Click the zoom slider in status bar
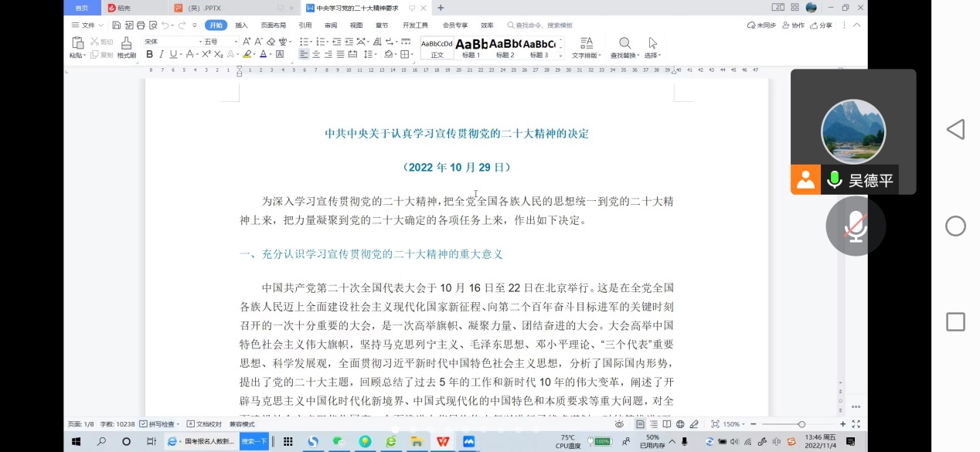 801,424
